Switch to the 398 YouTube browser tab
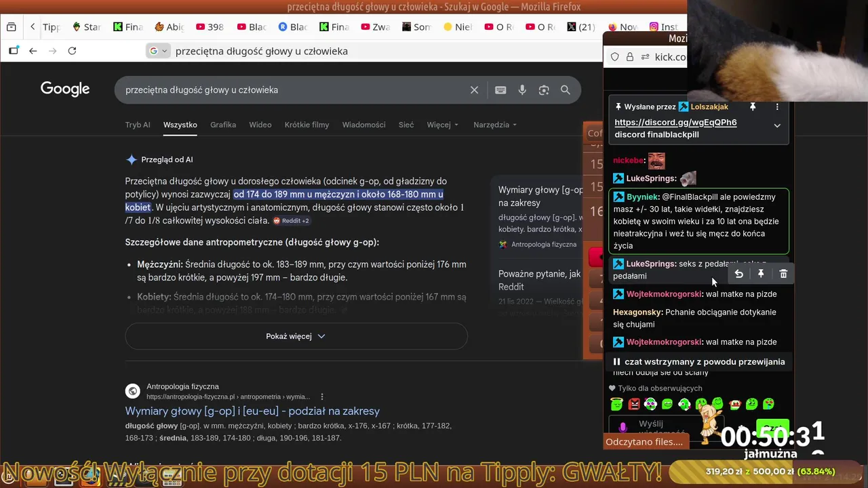 pos(210,27)
